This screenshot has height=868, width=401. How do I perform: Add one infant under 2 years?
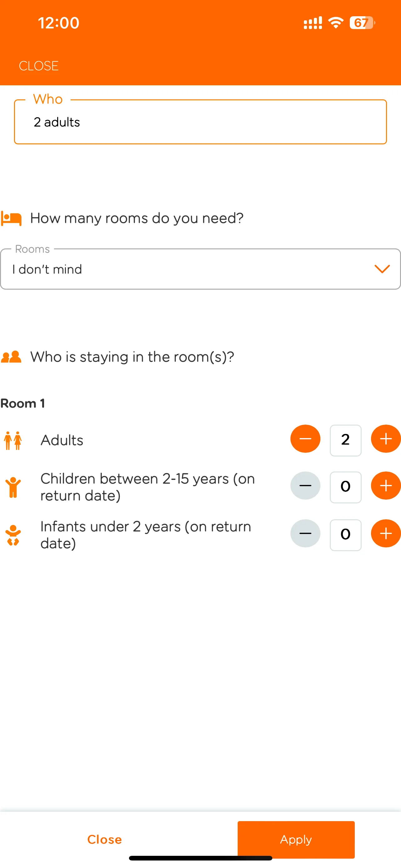385,533
